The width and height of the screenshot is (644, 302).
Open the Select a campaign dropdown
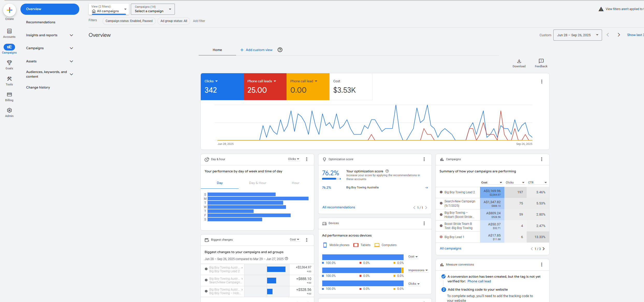[x=153, y=9]
